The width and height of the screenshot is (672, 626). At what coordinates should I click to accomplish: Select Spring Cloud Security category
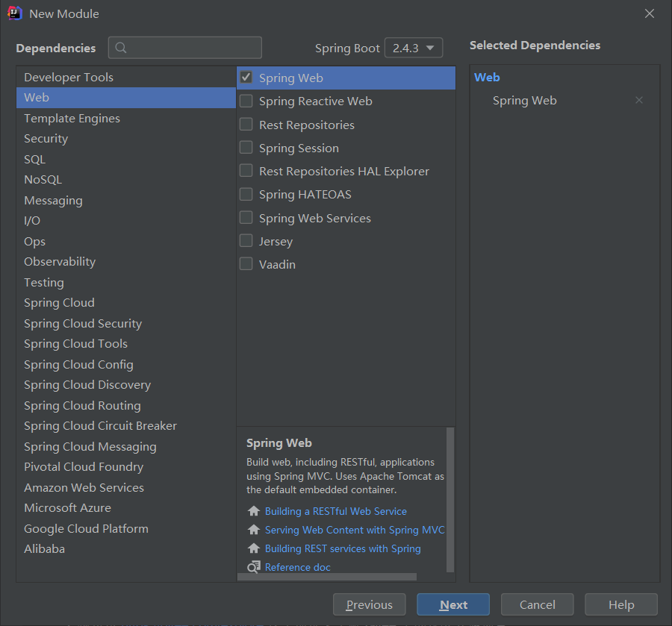126,323
